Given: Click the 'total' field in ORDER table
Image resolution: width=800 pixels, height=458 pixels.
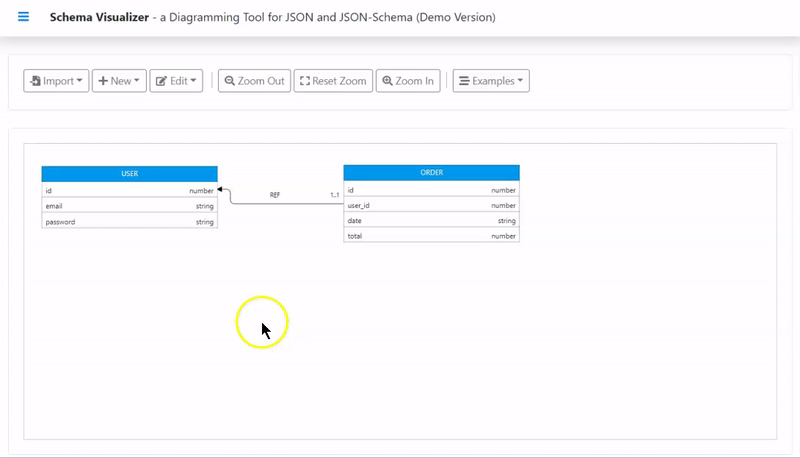Looking at the screenshot, I should [x=432, y=236].
